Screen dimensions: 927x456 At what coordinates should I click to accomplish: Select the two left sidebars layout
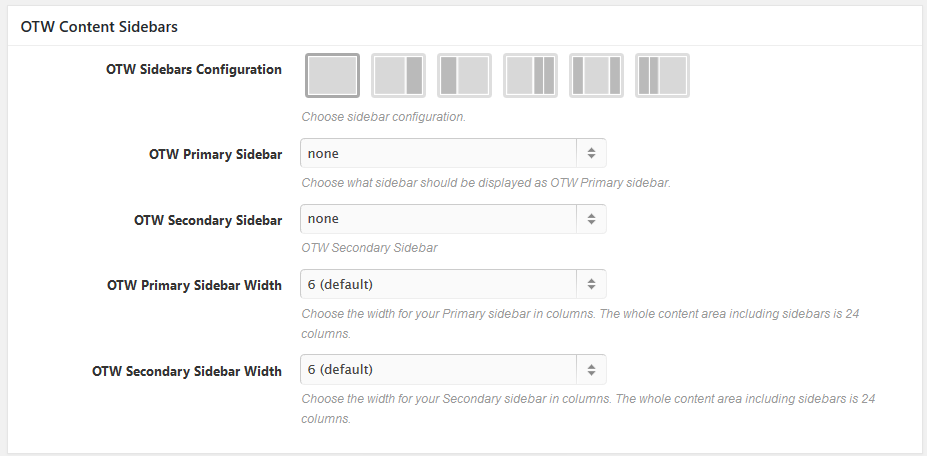point(662,76)
